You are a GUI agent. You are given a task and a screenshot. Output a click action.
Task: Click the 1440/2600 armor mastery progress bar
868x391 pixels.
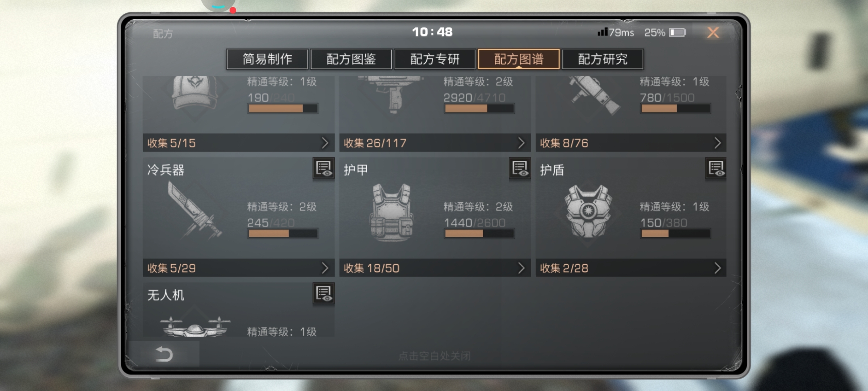point(479,234)
